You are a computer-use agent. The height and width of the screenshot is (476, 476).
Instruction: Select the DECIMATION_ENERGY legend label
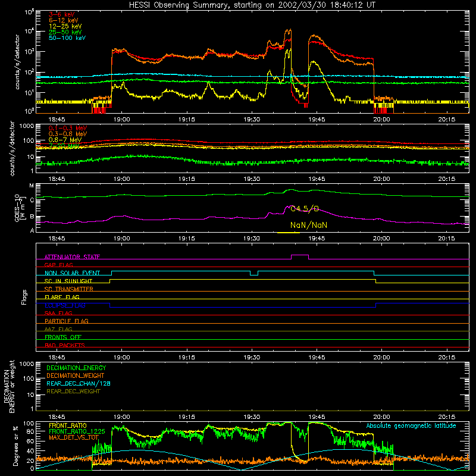click(76, 368)
